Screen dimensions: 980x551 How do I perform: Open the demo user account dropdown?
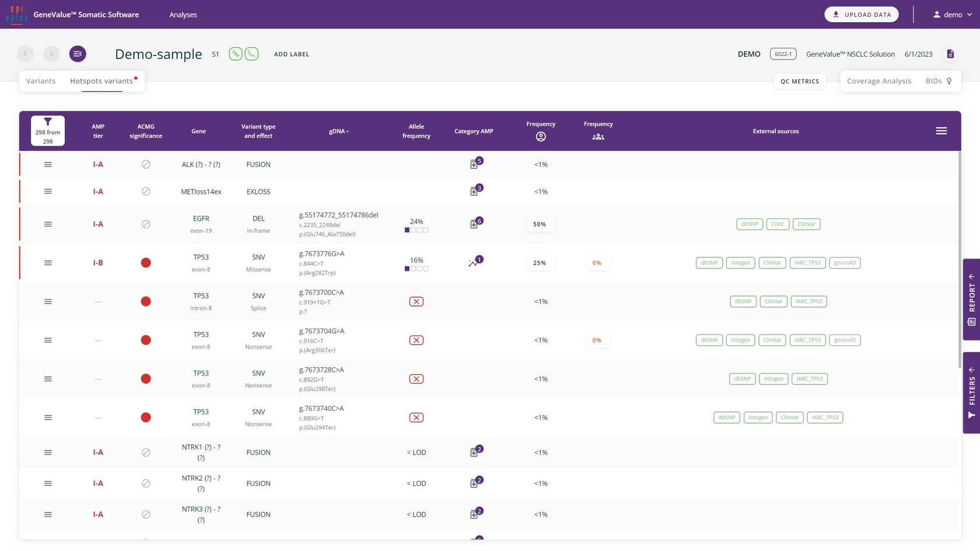(952, 15)
